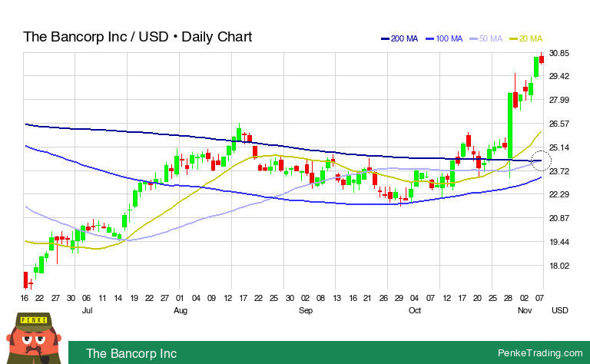Click the 200 MA legend entry

pos(399,38)
